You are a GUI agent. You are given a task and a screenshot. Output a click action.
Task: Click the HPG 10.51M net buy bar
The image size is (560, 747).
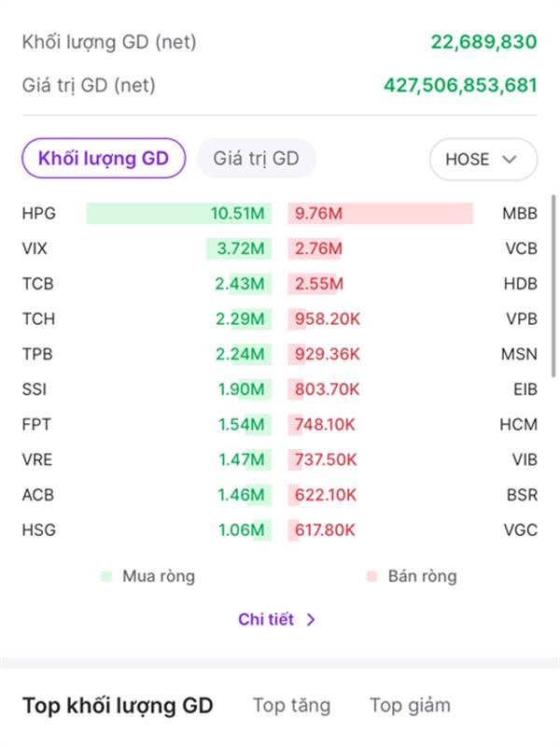point(178,214)
